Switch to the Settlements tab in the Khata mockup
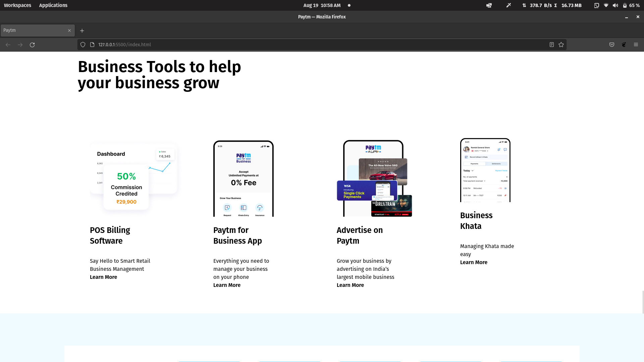Image resolution: width=644 pixels, height=362 pixels. [496, 164]
